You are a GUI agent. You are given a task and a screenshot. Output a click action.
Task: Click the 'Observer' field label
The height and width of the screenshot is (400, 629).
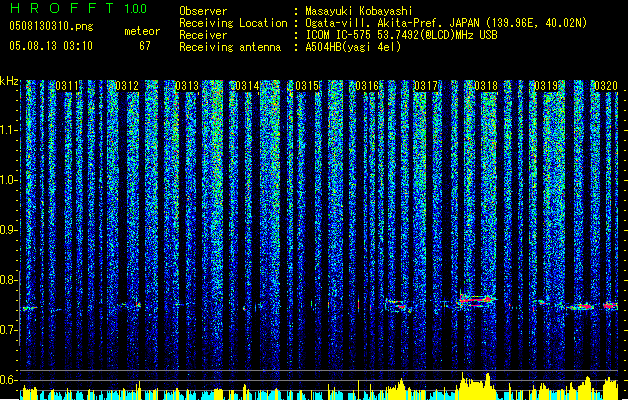203,11
